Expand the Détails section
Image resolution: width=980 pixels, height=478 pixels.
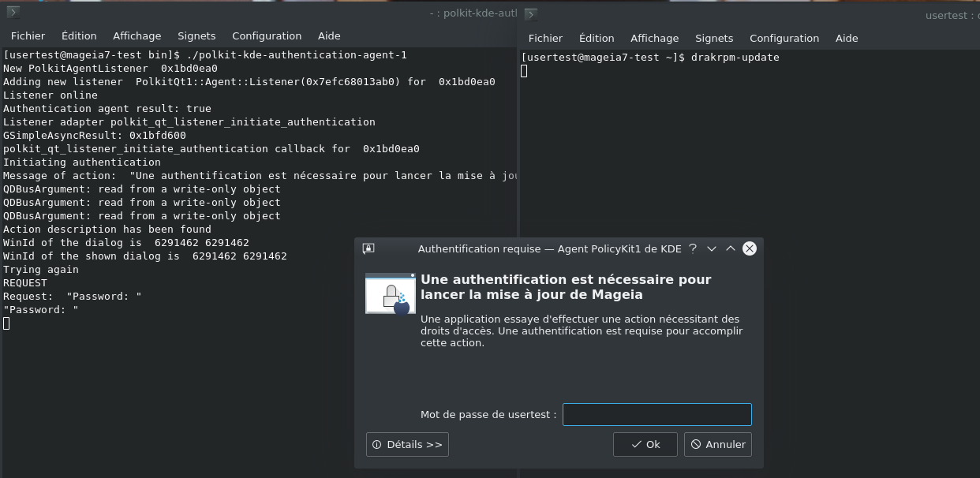(407, 444)
